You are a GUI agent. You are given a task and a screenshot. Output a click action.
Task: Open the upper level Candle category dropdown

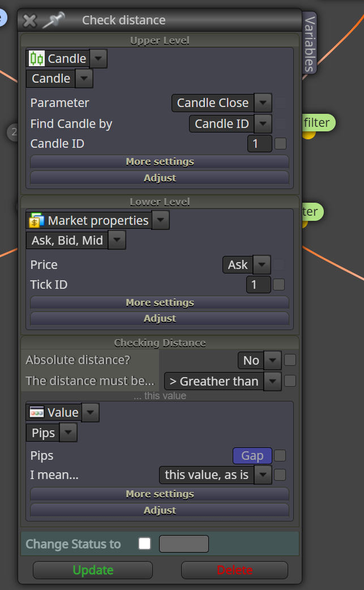click(x=99, y=59)
